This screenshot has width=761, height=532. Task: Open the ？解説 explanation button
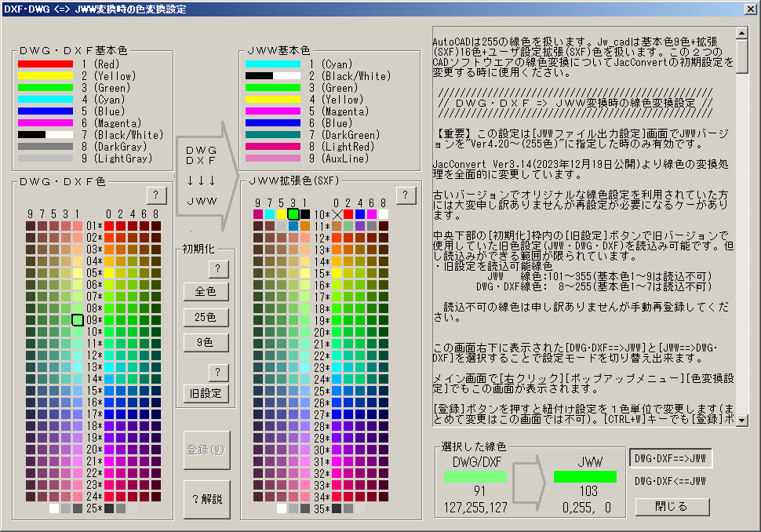pyautogui.click(x=207, y=499)
